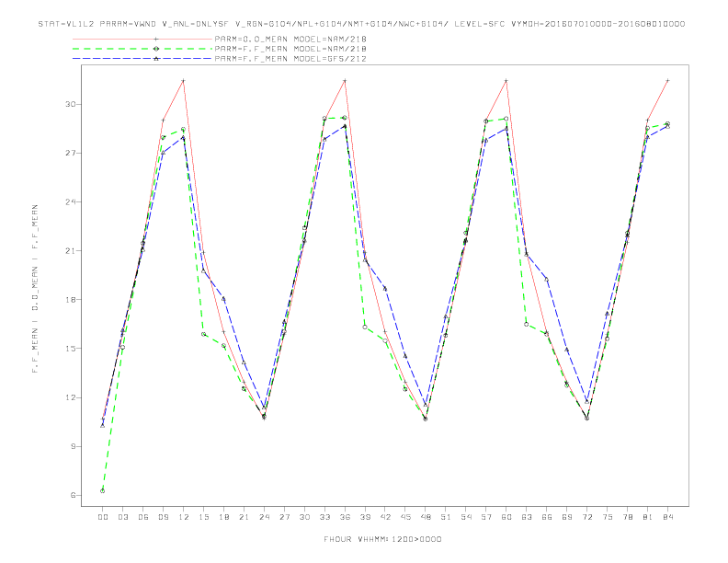Click y-axis value 6

pyautogui.click(x=73, y=495)
